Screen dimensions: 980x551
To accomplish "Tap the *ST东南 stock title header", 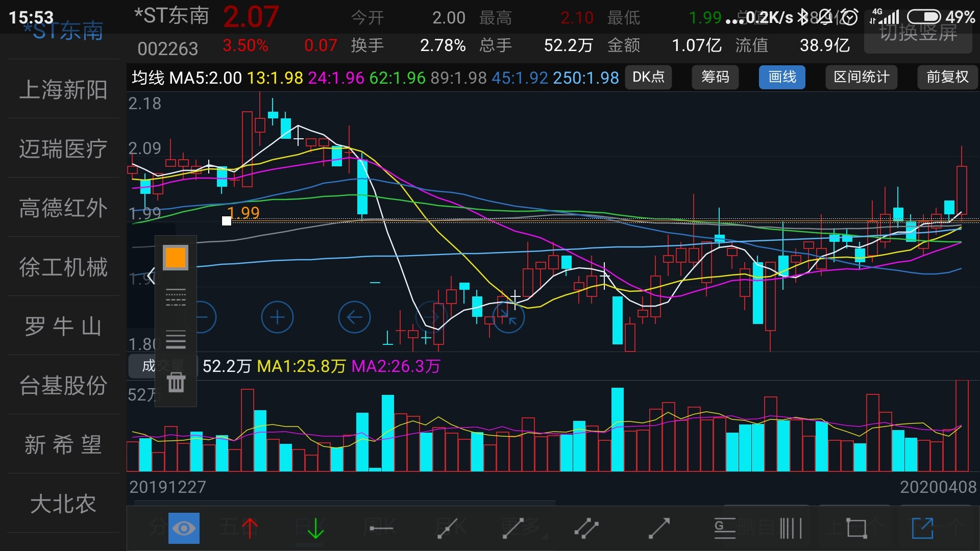I will tap(171, 16).
